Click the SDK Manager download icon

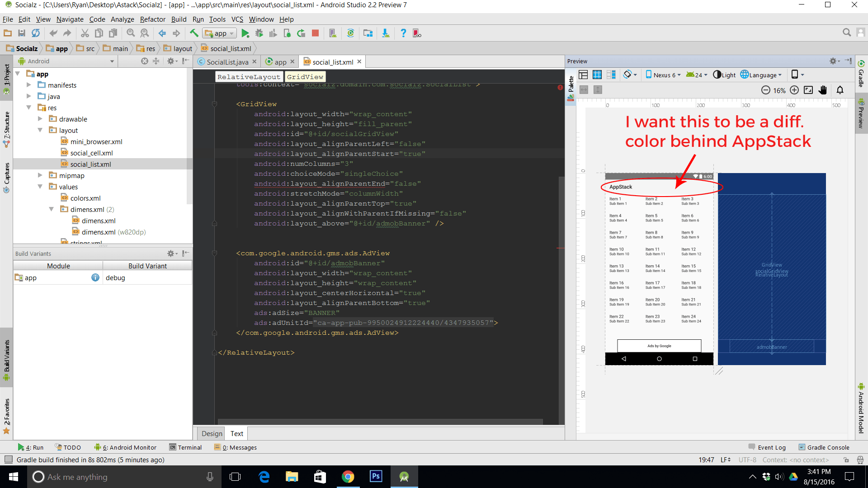386,33
